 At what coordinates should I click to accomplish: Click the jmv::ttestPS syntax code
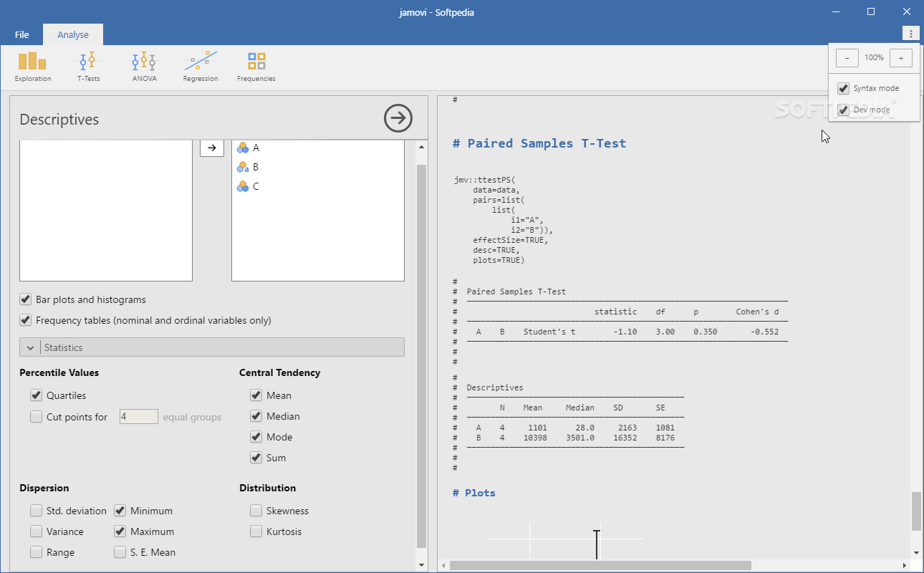[504, 220]
